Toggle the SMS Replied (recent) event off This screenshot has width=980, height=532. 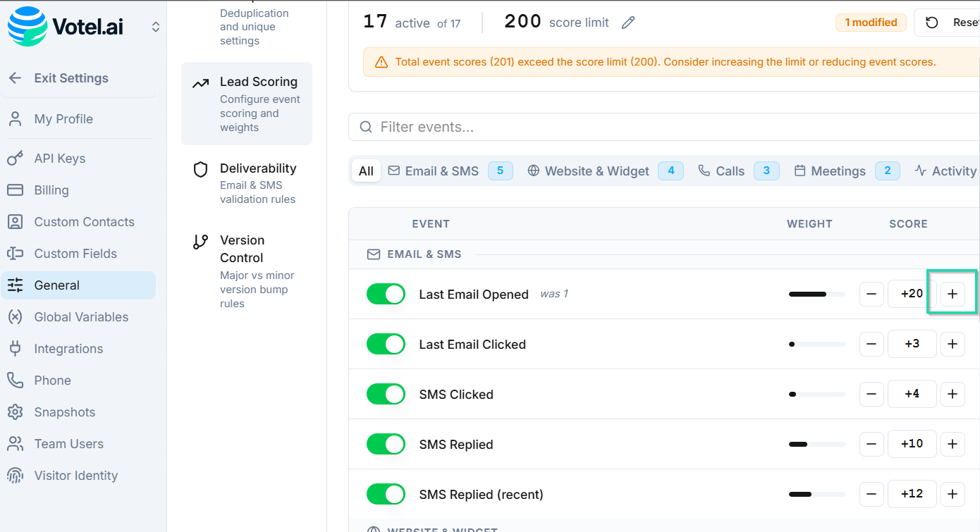[x=386, y=494]
